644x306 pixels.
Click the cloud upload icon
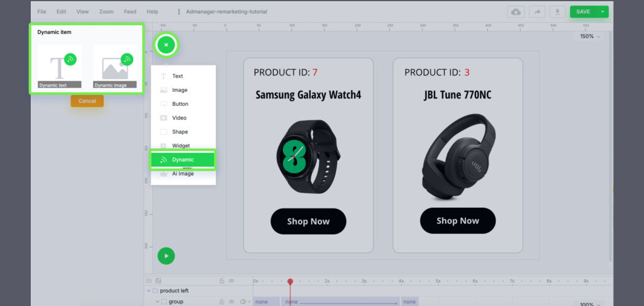(x=516, y=12)
